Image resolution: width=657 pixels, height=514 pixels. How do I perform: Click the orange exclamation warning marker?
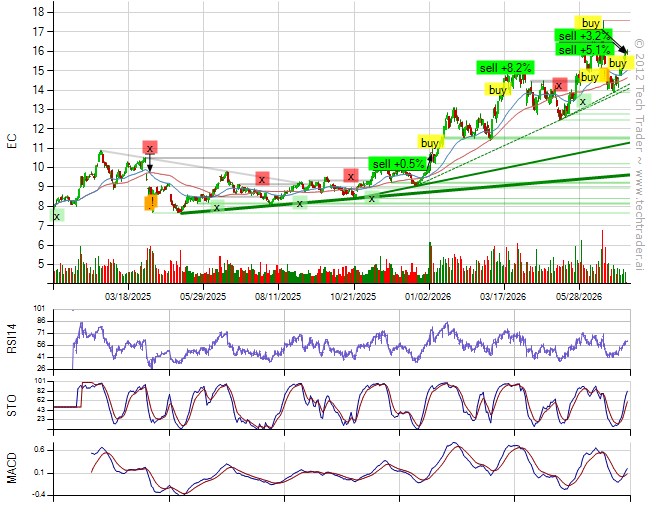pos(151,203)
